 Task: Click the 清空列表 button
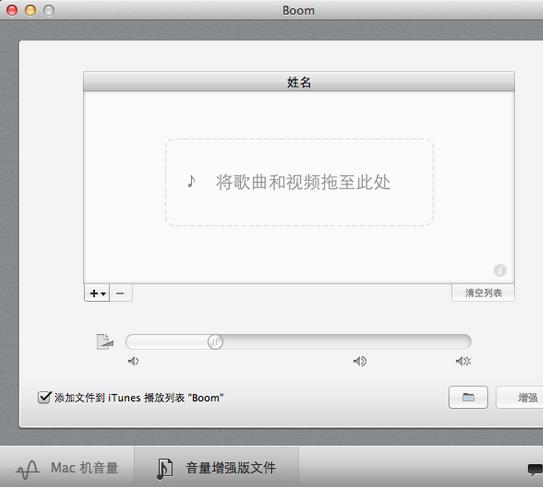tap(483, 293)
